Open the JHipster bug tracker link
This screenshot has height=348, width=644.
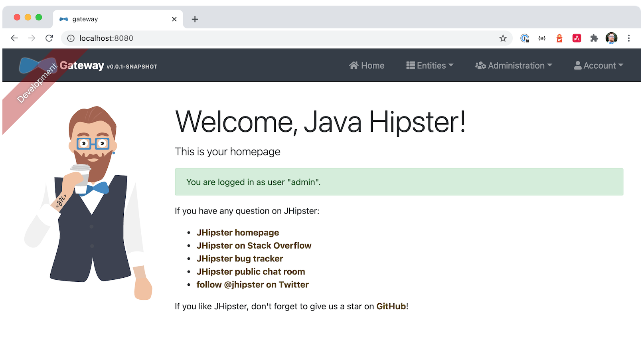tap(239, 259)
